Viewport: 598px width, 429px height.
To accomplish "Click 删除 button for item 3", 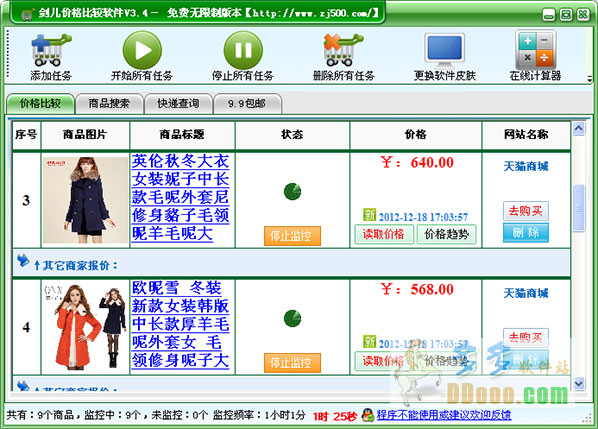I will pyautogui.click(x=526, y=233).
